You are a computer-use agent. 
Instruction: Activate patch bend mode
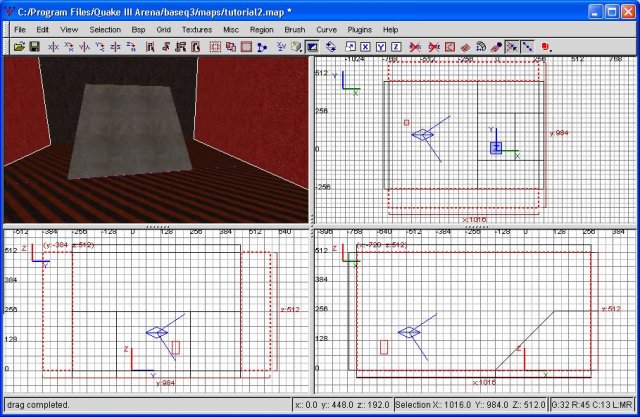pyautogui.click(x=481, y=47)
